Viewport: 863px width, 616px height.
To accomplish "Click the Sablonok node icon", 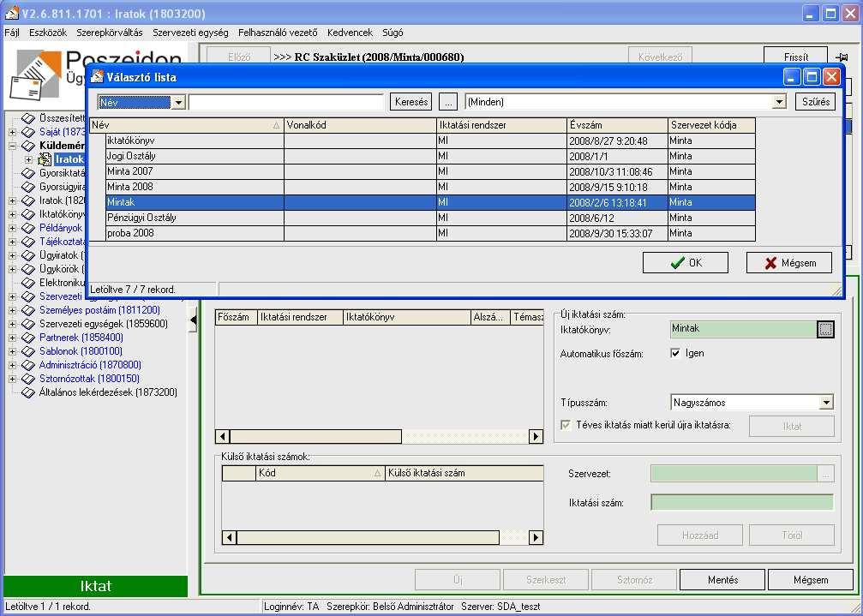I will tap(28, 351).
